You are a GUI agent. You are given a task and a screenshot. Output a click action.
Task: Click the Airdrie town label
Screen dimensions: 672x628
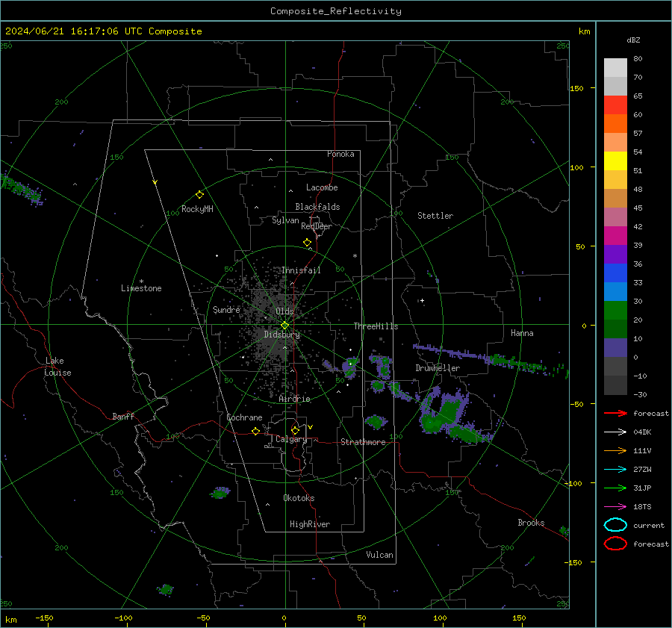point(294,399)
